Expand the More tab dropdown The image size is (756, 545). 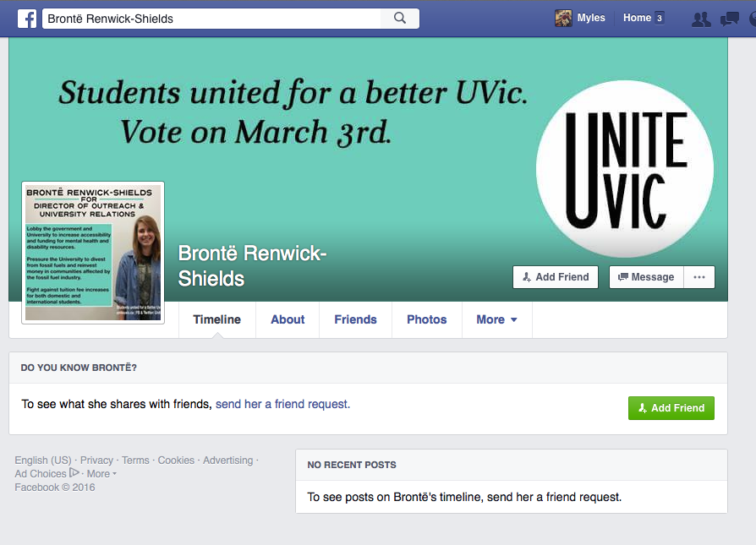[496, 319]
